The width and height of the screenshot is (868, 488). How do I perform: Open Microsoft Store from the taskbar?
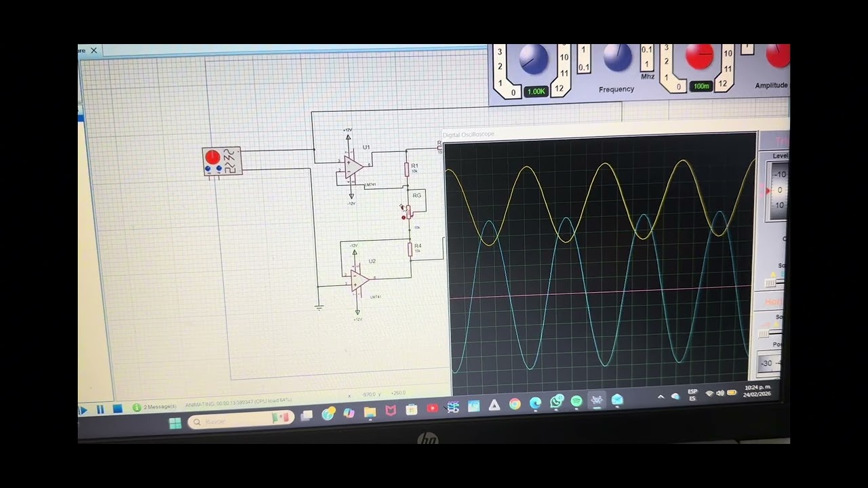pos(411,410)
